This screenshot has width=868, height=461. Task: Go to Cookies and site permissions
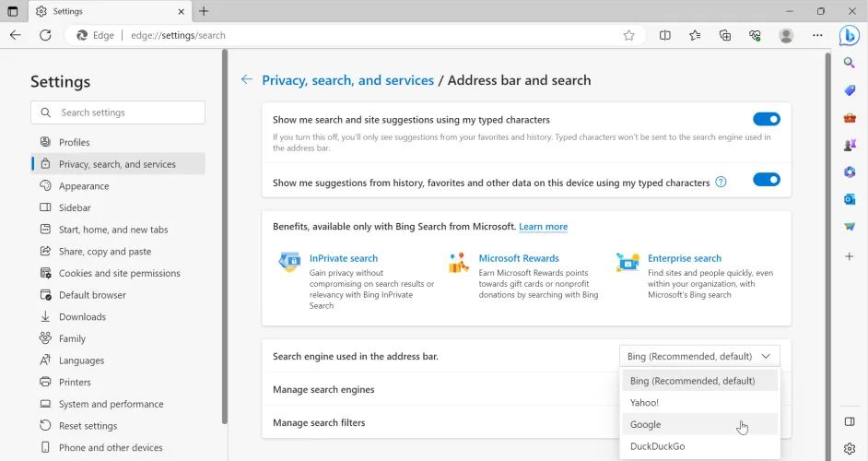(119, 273)
